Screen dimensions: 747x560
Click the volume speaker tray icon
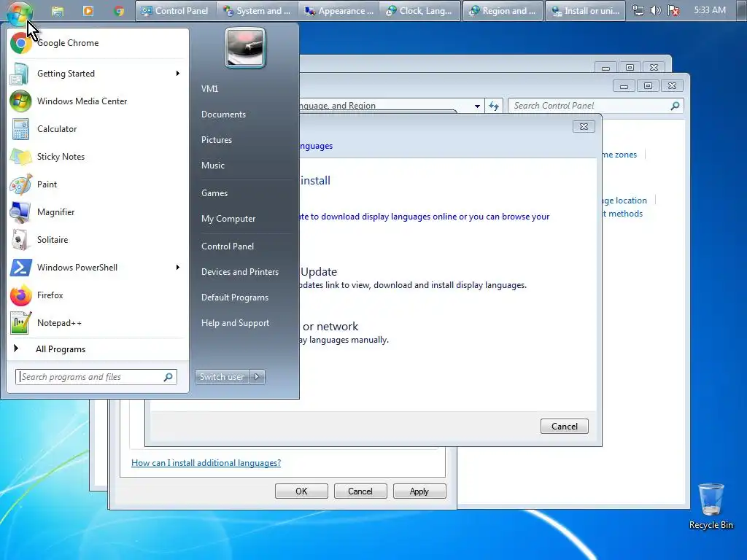pos(656,10)
